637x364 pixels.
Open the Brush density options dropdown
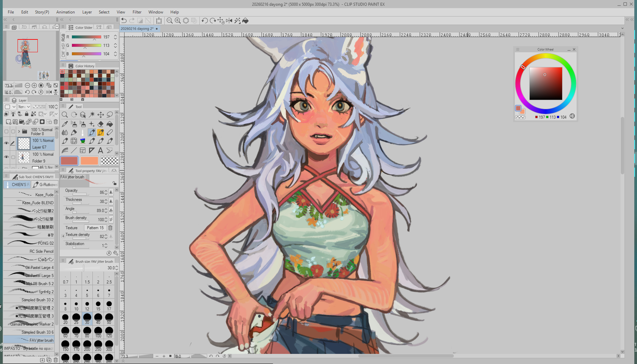[111, 219]
